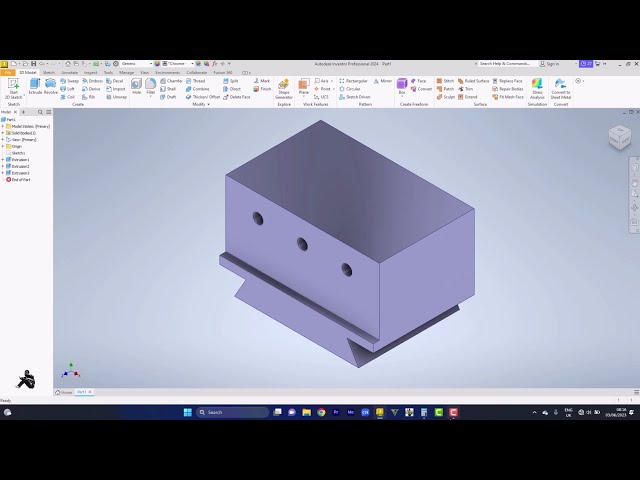
Task: Open the Home document tab
Action: coord(64,392)
